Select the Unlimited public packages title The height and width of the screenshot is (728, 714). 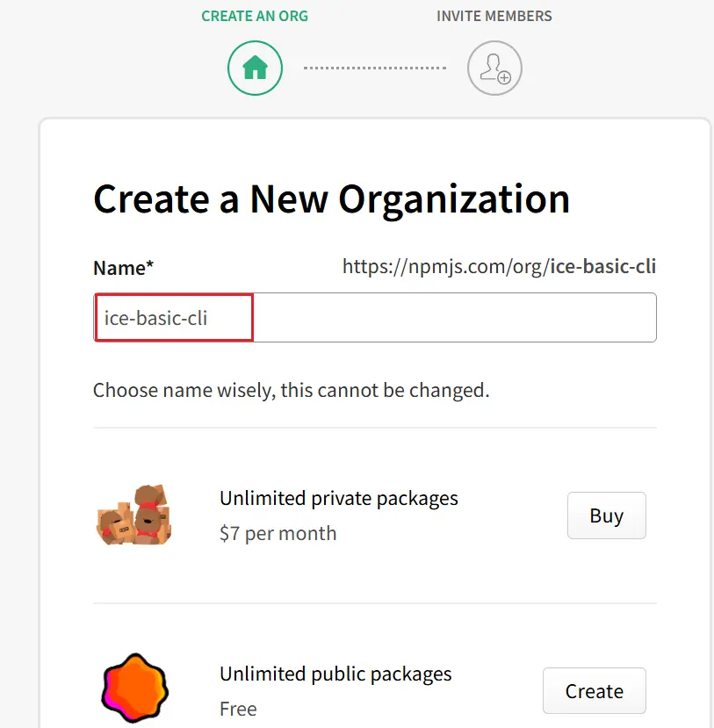pyautogui.click(x=335, y=674)
